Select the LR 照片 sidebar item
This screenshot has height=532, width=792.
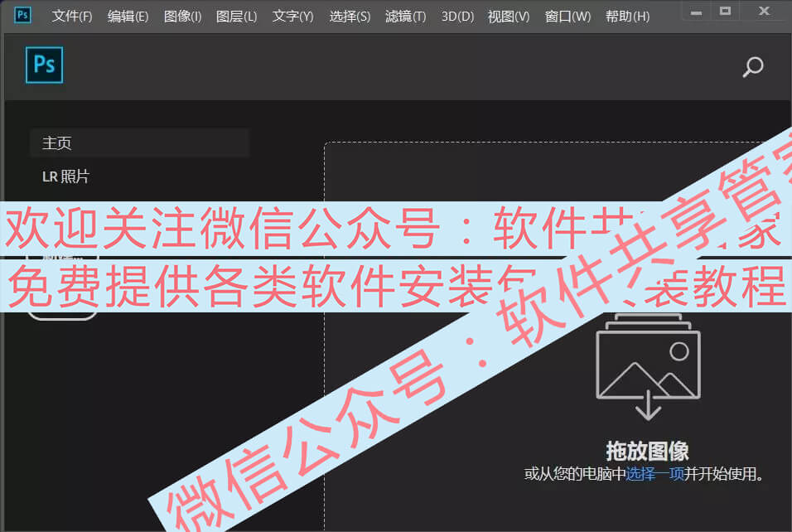65,177
